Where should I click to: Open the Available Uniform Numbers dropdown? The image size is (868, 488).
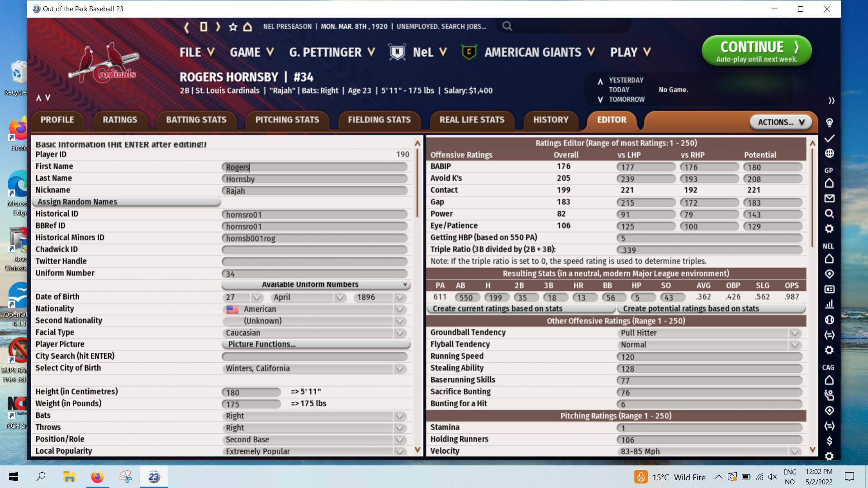(x=315, y=284)
